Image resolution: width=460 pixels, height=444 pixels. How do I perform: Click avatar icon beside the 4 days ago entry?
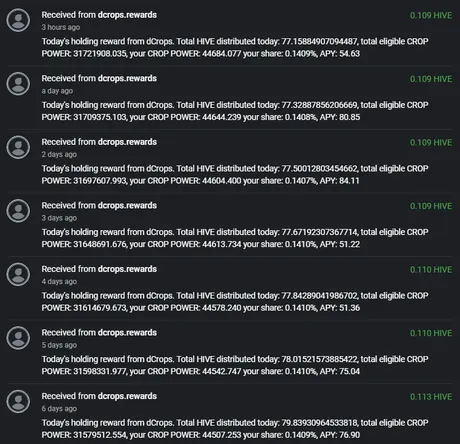pyautogui.click(x=18, y=274)
